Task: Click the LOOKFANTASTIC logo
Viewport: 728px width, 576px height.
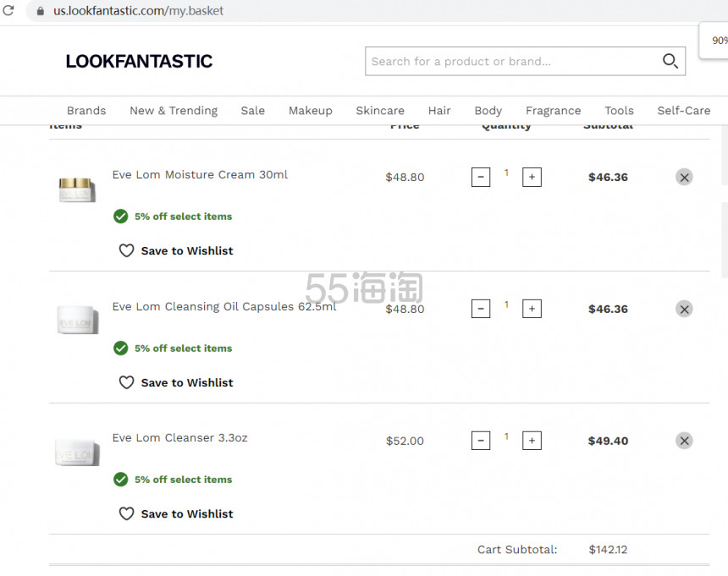Action: point(139,61)
